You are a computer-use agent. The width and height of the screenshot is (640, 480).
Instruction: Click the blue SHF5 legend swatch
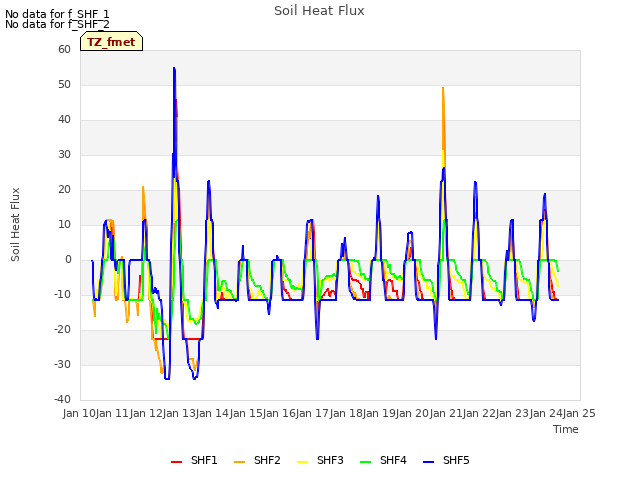pos(429,462)
